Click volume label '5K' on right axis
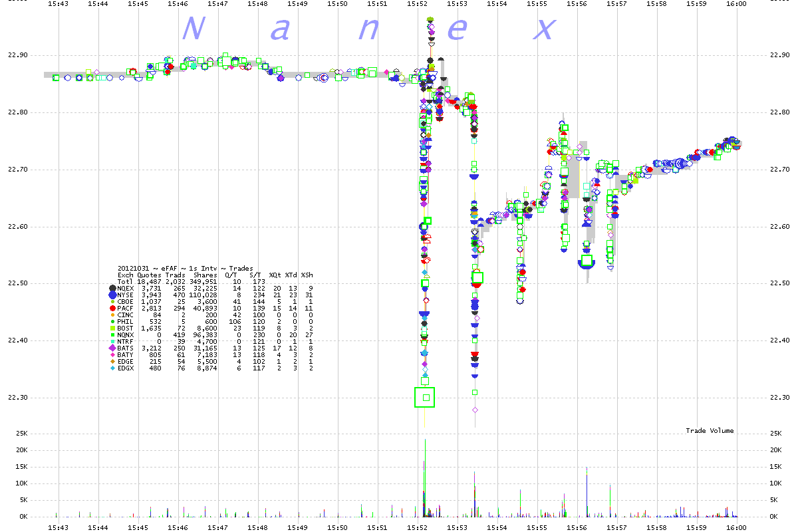This screenshot has width=798, height=532. point(773,500)
